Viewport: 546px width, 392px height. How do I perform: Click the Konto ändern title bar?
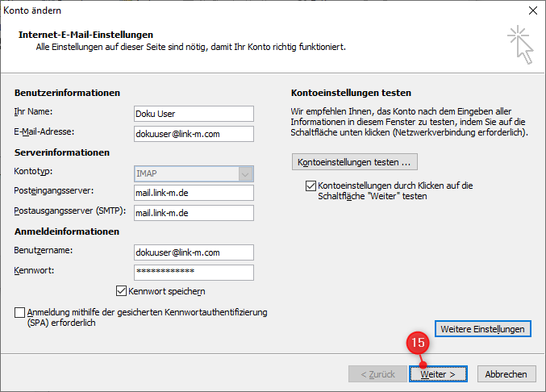click(x=242, y=10)
